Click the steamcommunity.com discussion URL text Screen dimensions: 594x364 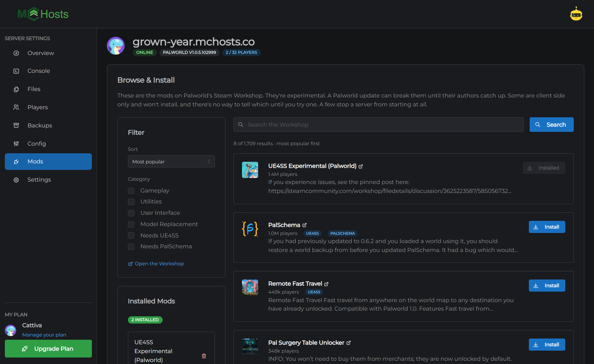click(390, 191)
